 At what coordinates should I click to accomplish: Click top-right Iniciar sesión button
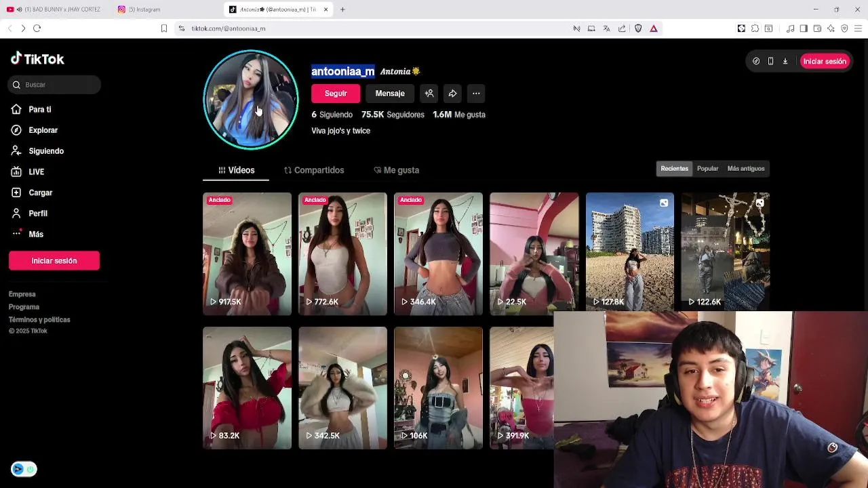(x=825, y=61)
